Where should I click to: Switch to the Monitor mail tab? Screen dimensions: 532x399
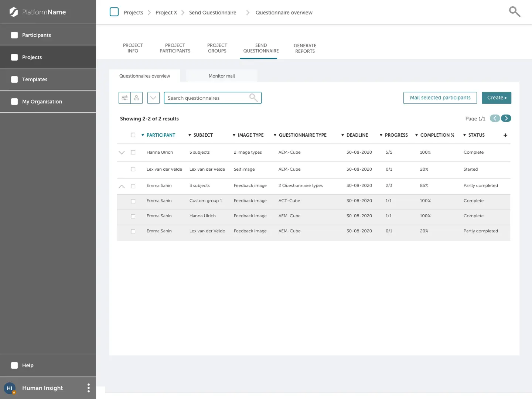click(222, 76)
